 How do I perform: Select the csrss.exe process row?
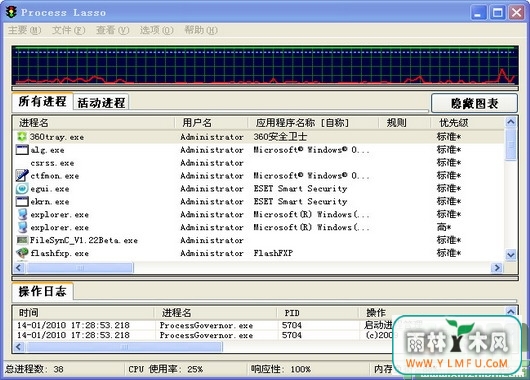click(x=259, y=163)
